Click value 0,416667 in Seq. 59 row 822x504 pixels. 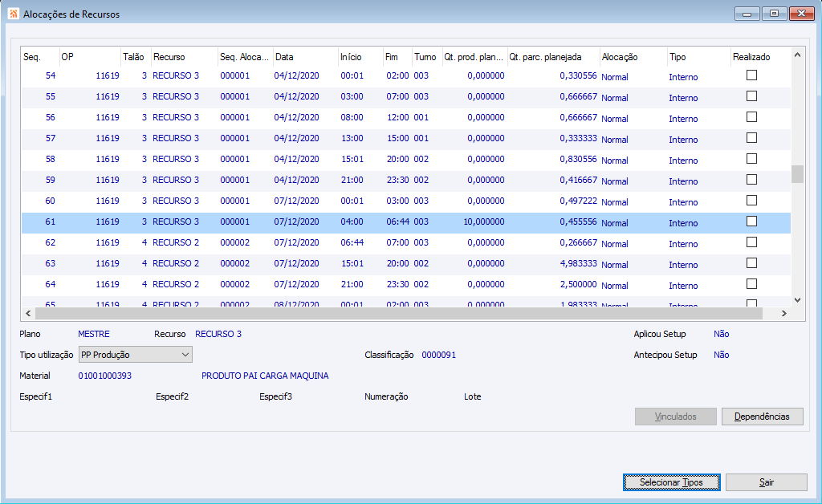click(x=578, y=180)
